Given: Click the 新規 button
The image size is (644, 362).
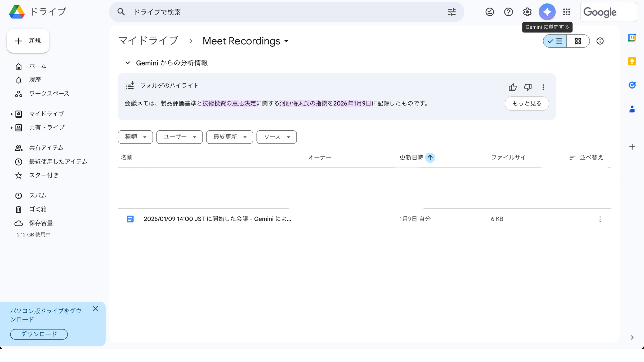Looking at the screenshot, I should 28,41.
